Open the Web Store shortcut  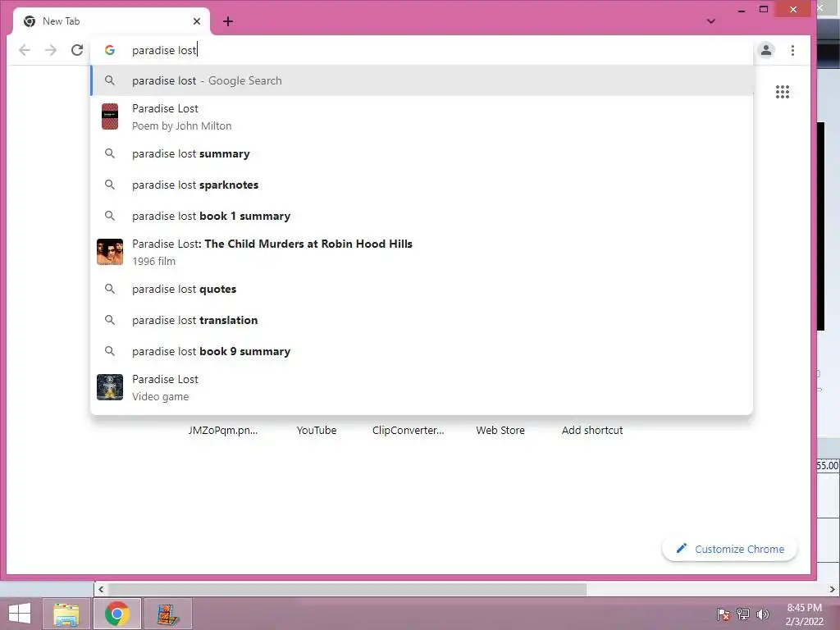click(500, 430)
